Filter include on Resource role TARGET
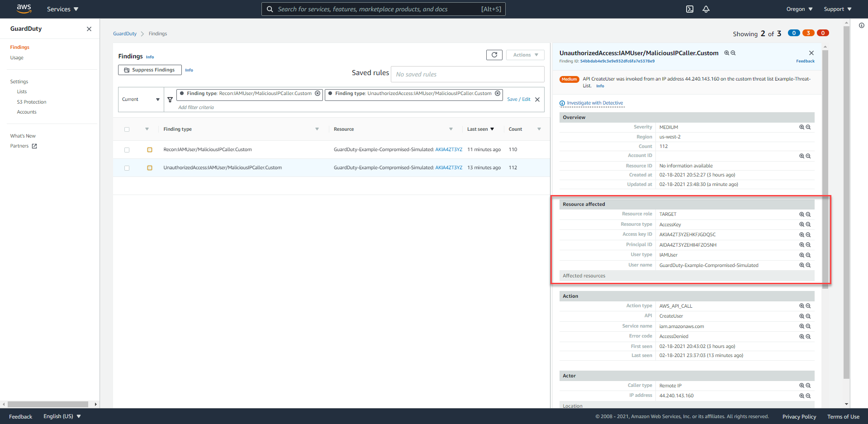The image size is (868, 424). point(802,214)
